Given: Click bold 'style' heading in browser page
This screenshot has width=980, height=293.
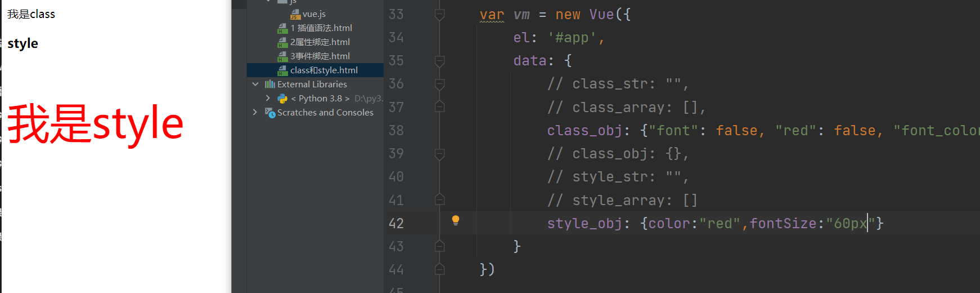Looking at the screenshot, I should pos(23,43).
